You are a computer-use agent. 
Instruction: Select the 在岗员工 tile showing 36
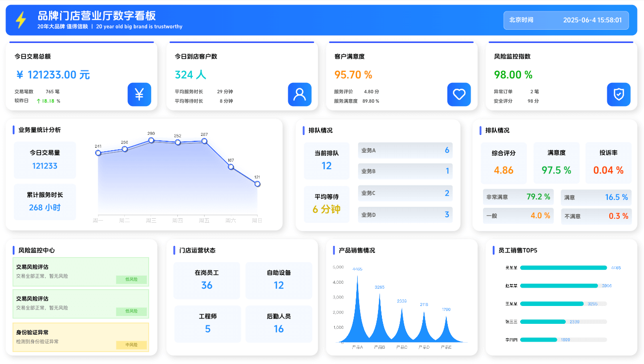[207, 280]
